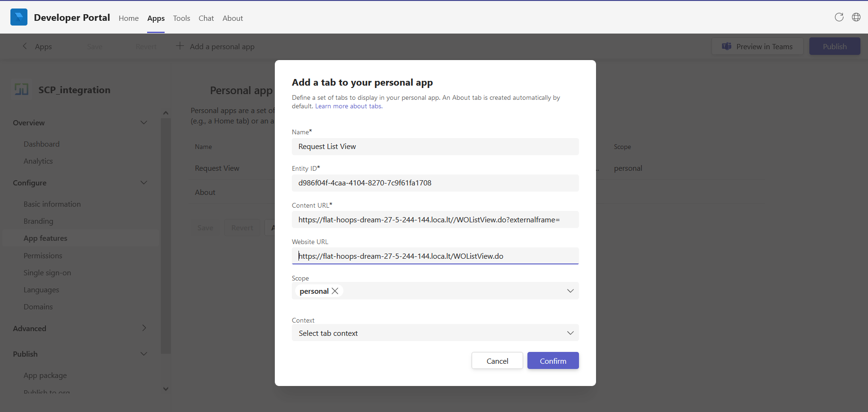This screenshot has width=868, height=412.
Task: Click the plus icon for Add a personal app
Action: [x=180, y=46]
